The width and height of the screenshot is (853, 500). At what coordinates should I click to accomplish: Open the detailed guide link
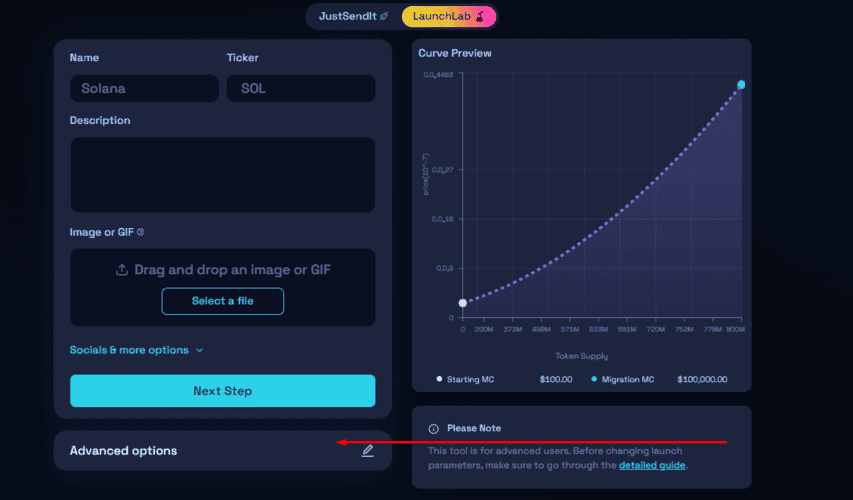tap(652, 465)
